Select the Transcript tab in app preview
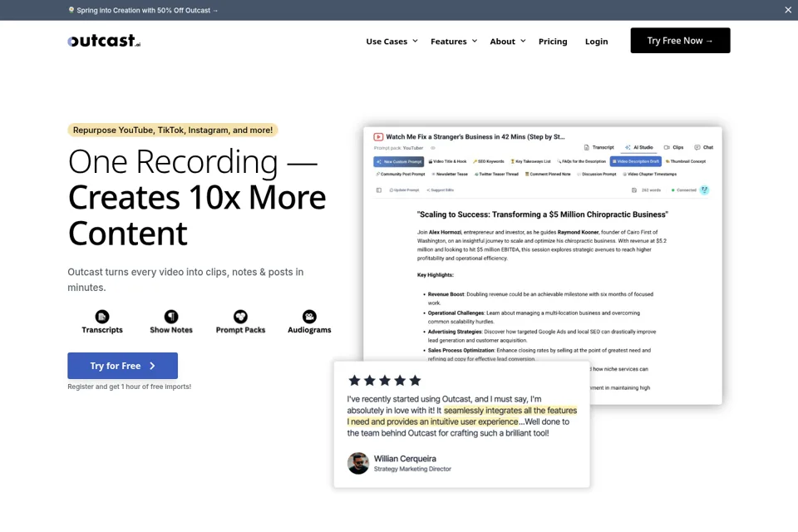The width and height of the screenshot is (798, 532). (599, 147)
